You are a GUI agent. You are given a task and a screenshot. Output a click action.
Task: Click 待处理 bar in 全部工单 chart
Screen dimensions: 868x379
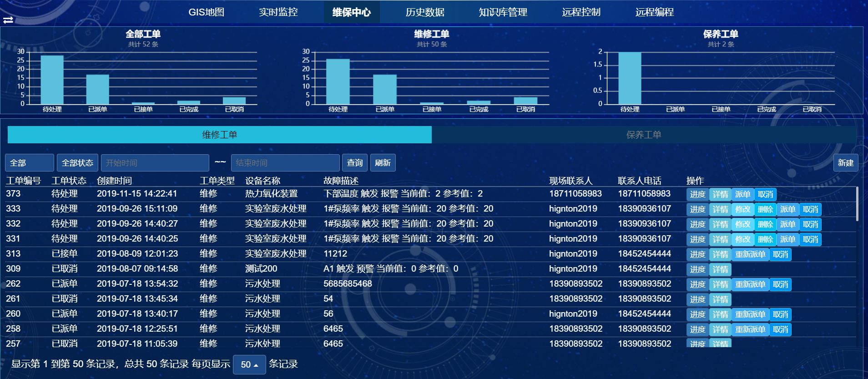tap(52, 80)
